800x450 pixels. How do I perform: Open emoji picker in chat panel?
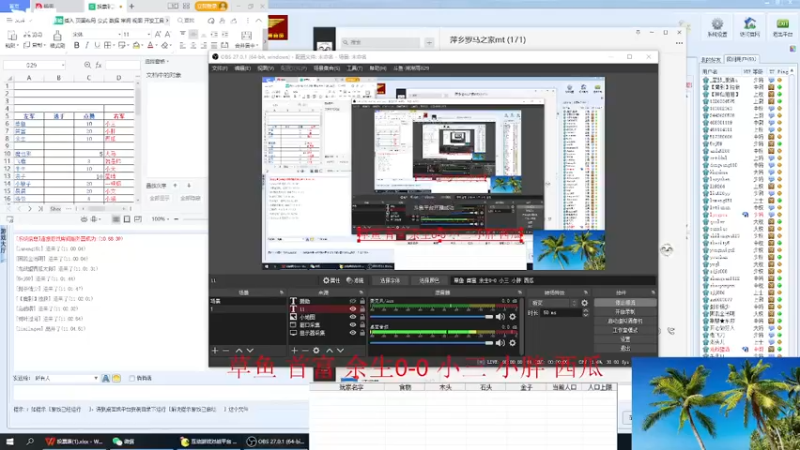point(116,378)
